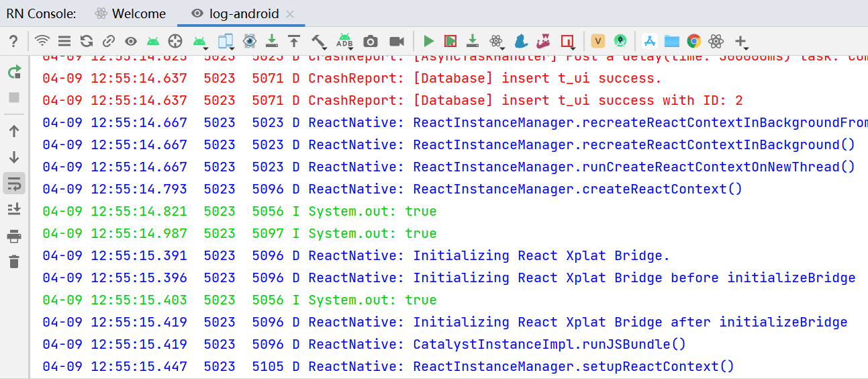This screenshot has height=379, width=868.
Task: Click the blue App Store icon
Action: click(x=649, y=41)
